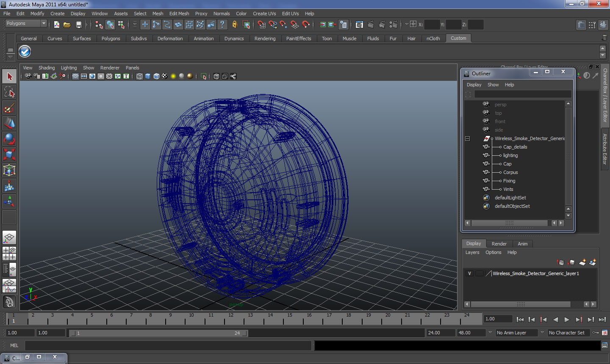Open shelf options menu arrow
610x364 pixels.
pos(11,56)
